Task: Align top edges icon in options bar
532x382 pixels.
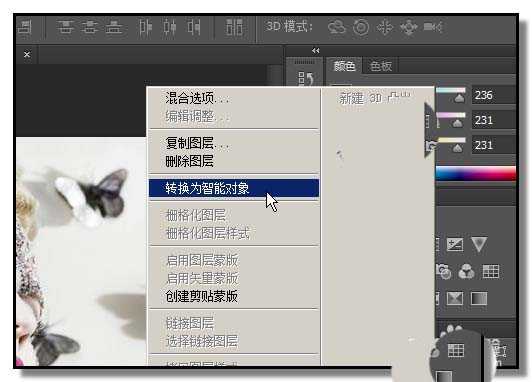Action: point(65,27)
